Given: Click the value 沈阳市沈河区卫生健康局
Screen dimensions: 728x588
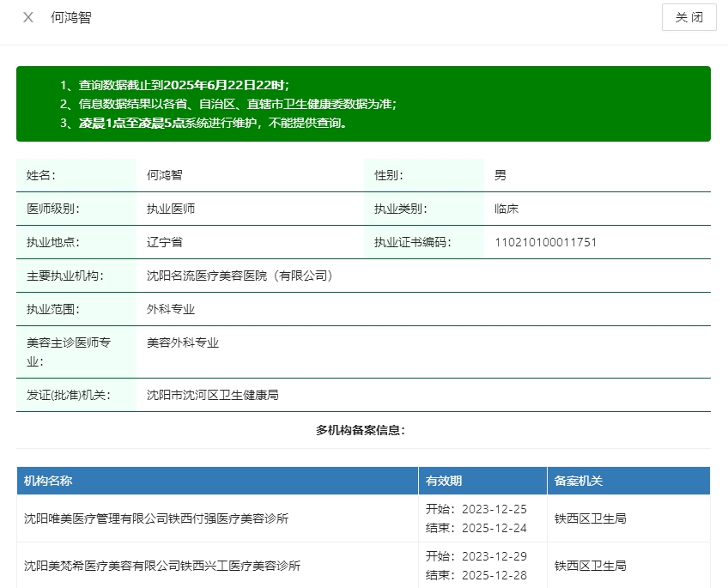Looking at the screenshot, I should (213, 395).
